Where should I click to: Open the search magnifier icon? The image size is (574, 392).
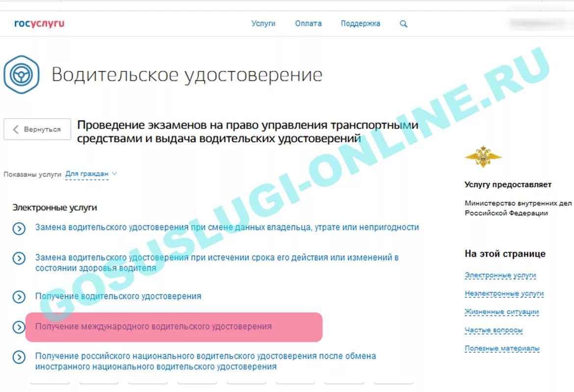point(403,23)
